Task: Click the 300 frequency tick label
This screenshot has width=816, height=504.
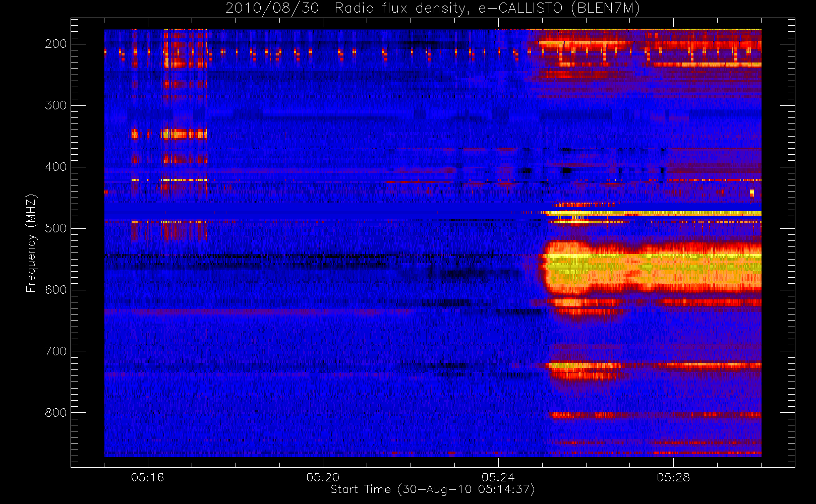Action: click(x=56, y=105)
